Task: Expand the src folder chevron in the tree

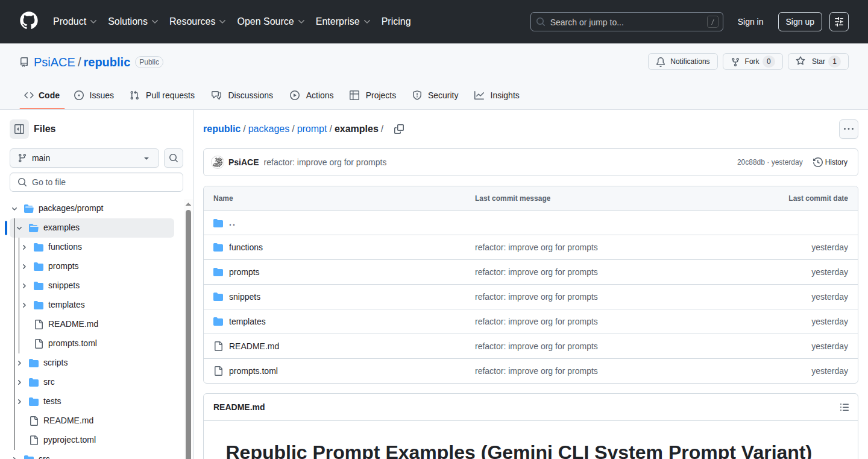Action: (19, 382)
